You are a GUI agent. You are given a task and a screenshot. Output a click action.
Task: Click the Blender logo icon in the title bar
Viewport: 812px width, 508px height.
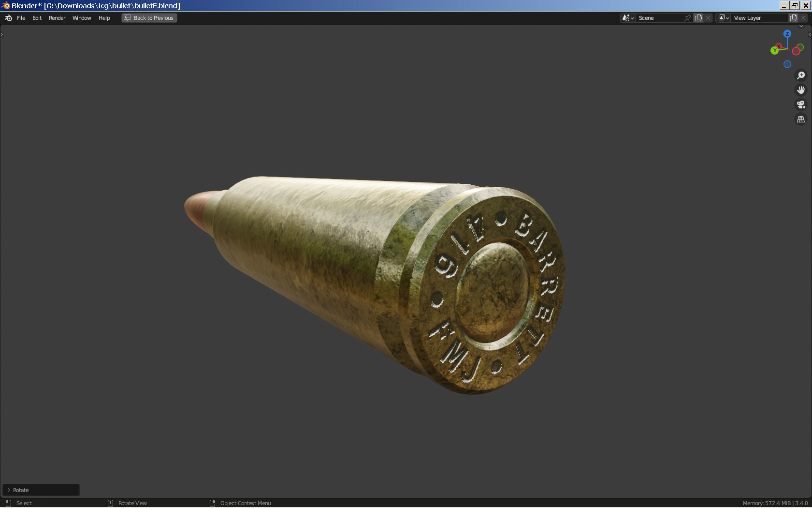6,5
